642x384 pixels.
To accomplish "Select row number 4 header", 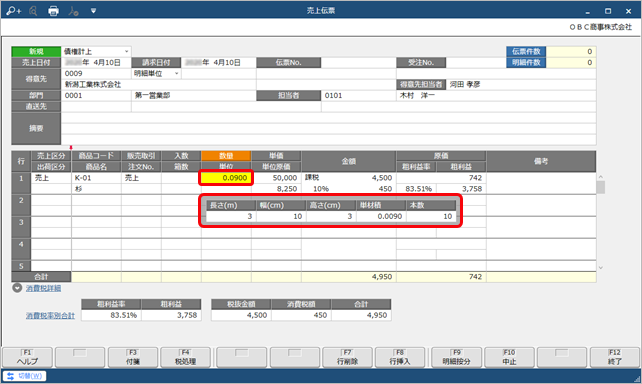I will coord(21,249).
